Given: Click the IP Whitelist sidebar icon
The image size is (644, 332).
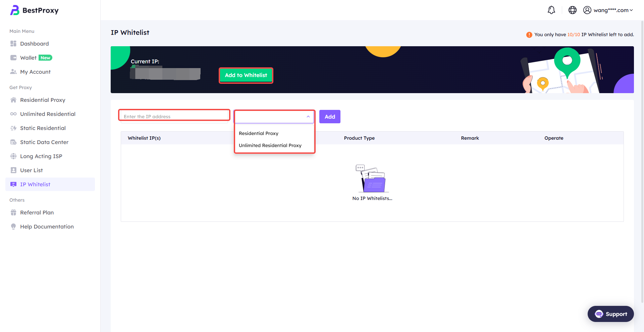Looking at the screenshot, I should click(x=13, y=184).
